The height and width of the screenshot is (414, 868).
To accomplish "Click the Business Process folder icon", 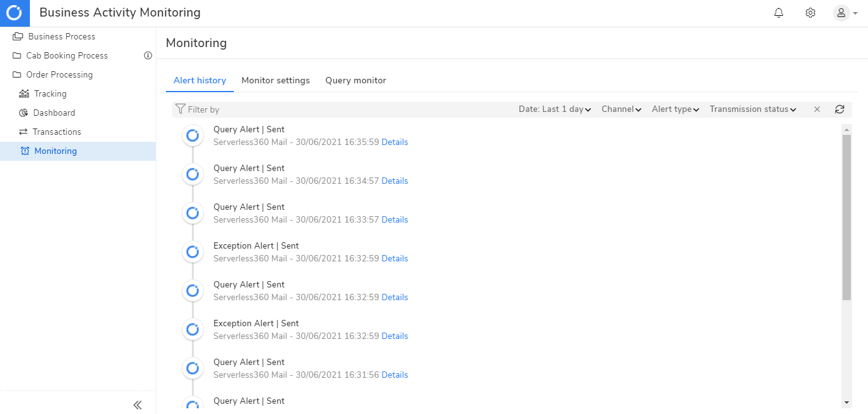I will (x=18, y=36).
